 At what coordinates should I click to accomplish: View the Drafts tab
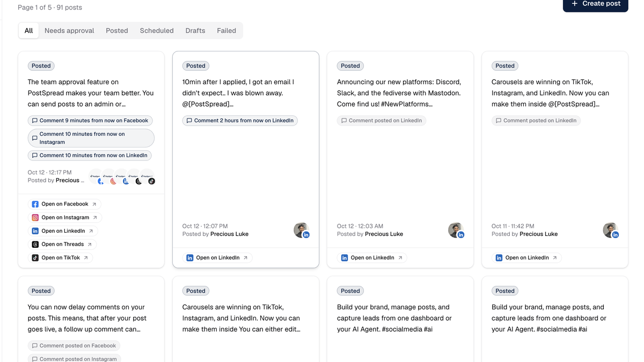tap(195, 31)
